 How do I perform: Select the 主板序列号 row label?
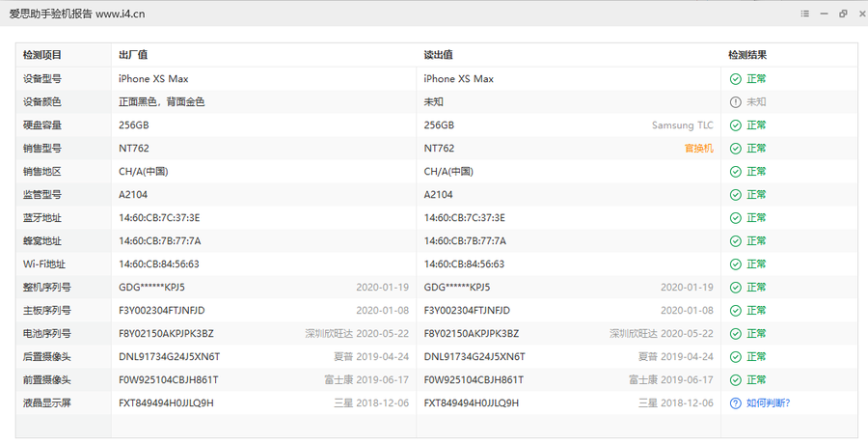47,311
